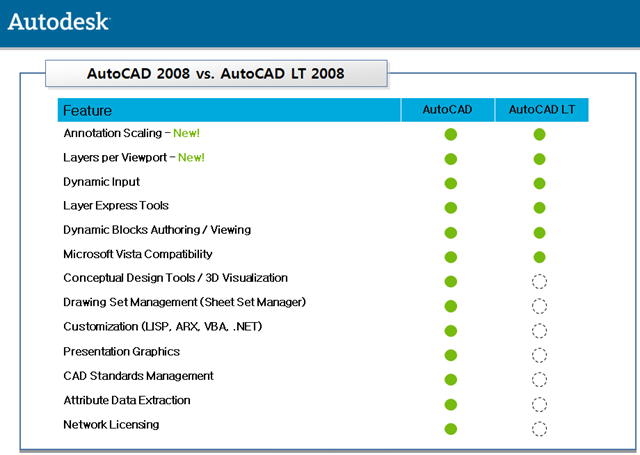Select Customization (LISP, ARX, VBA, .NET) text
Image resolution: width=640 pixels, height=455 pixels.
pos(163,327)
